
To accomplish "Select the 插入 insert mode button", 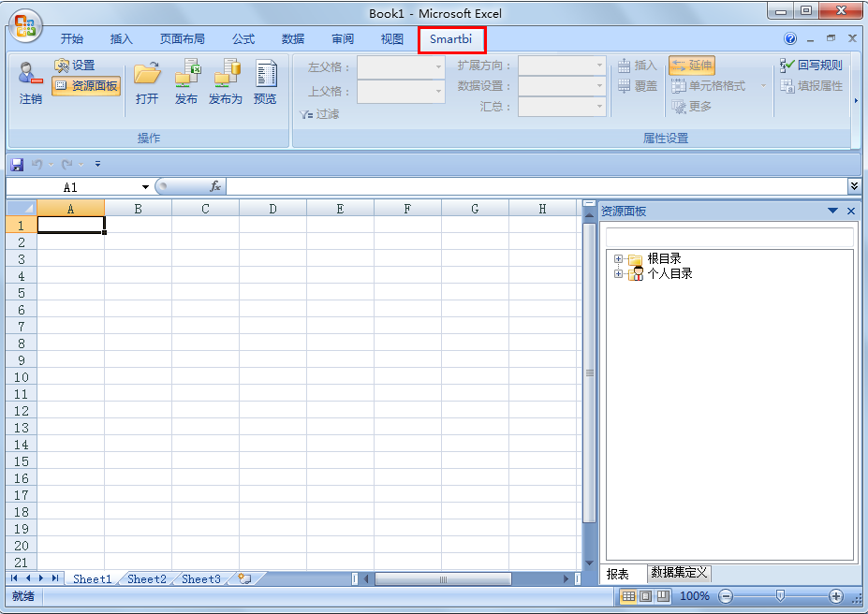I will (637, 66).
